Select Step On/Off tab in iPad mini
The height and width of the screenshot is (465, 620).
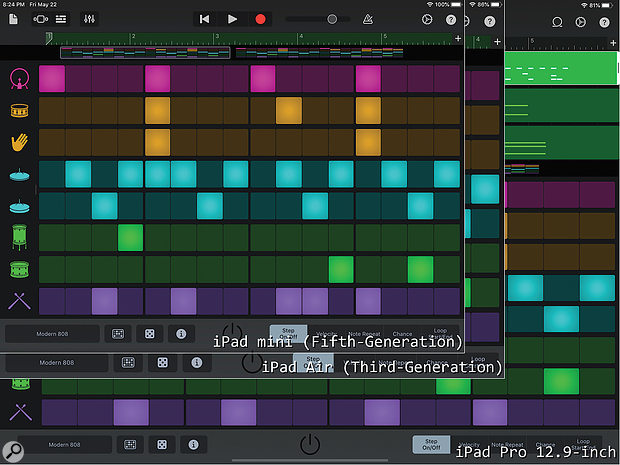[x=288, y=333]
